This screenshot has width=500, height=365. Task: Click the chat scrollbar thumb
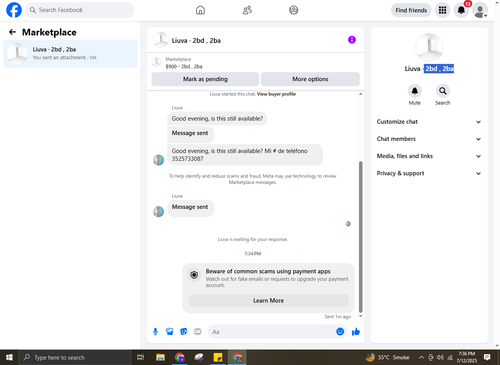pyautogui.click(x=360, y=237)
